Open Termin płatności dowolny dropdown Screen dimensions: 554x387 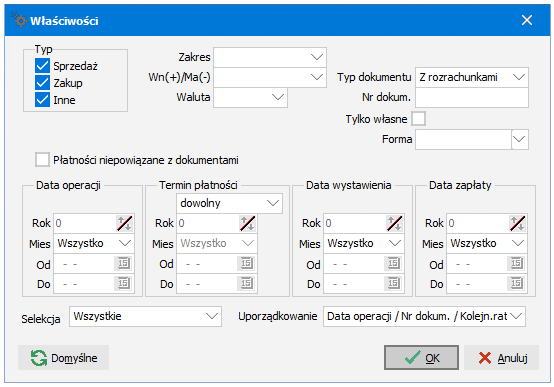pyautogui.click(x=229, y=203)
